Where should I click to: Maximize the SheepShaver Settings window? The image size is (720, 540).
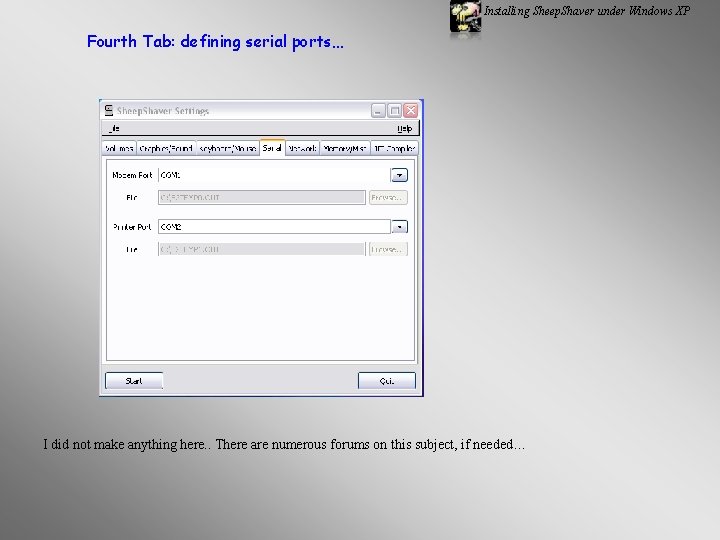[394, 110]
